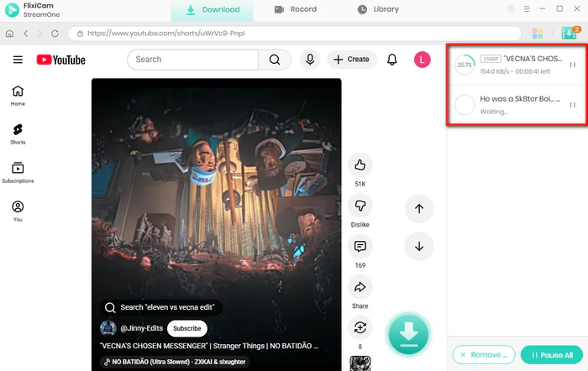Reload the page with the refresh icon

click(55, 34)
